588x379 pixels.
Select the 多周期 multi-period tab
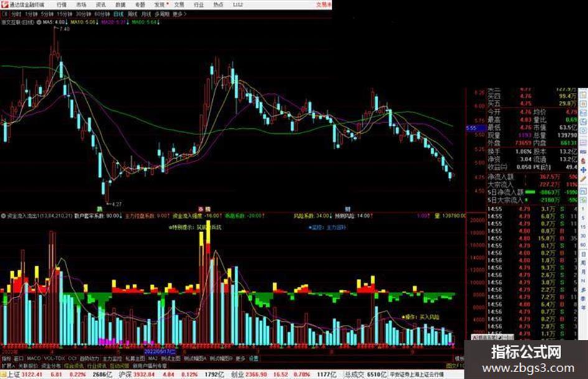point(162,14)
